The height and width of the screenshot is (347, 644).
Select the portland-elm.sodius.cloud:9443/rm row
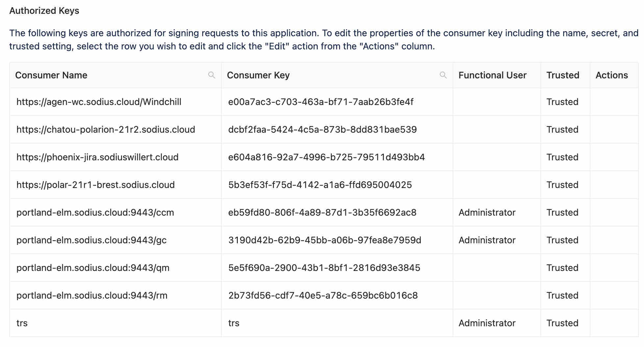click(324, 295)
